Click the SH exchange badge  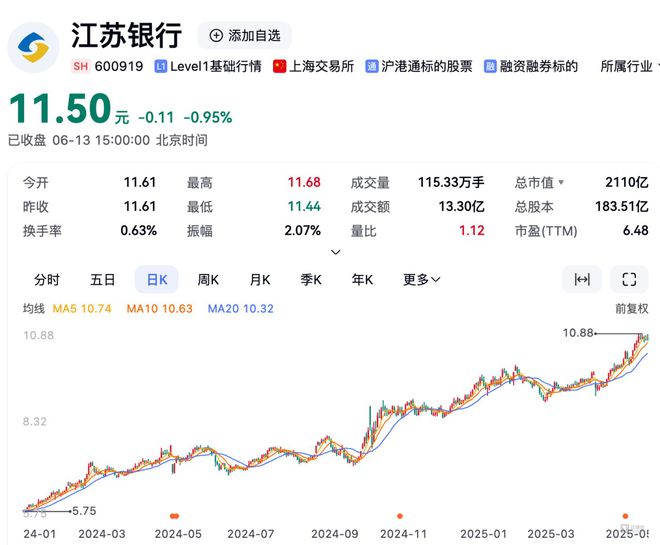(x=80, y=66)
